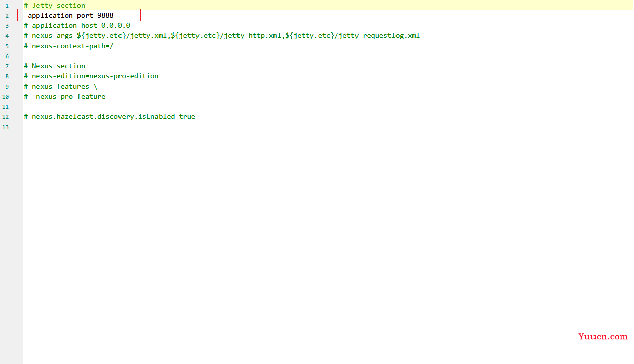Click line number 2 in gutter
634x364 pixels.
click(7, 16)
